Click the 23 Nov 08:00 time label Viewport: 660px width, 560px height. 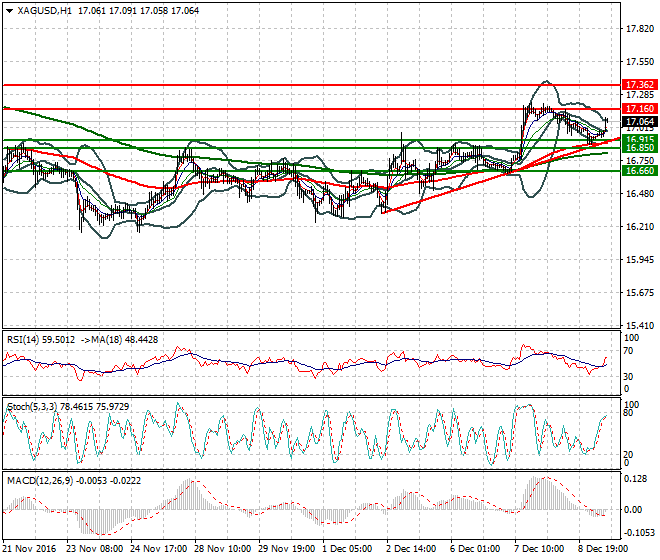(x=95, y=549)
